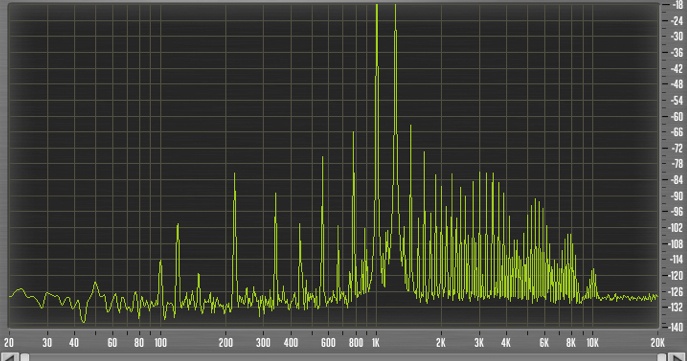
Task: Click the -84 dB level label
Action: click(x=676, y=180)
